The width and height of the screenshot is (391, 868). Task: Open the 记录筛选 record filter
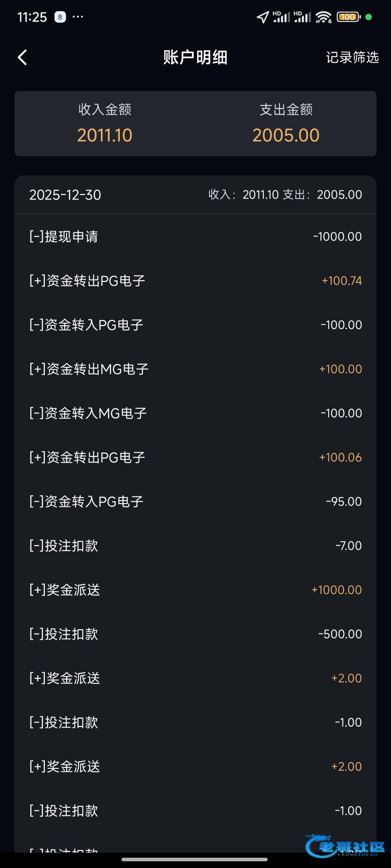click(x=352, y=58)
